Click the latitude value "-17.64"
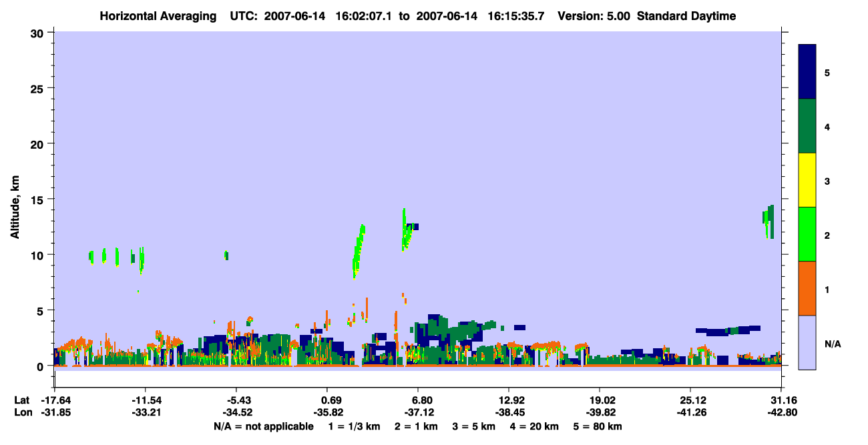Viewport: 868px width, 445px height. point(55,400)
